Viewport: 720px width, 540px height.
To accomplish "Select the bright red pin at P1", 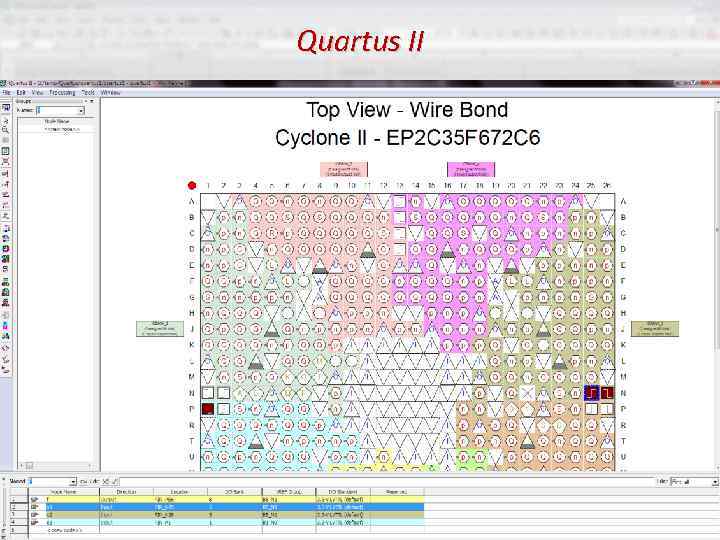I will click(208, 409).
